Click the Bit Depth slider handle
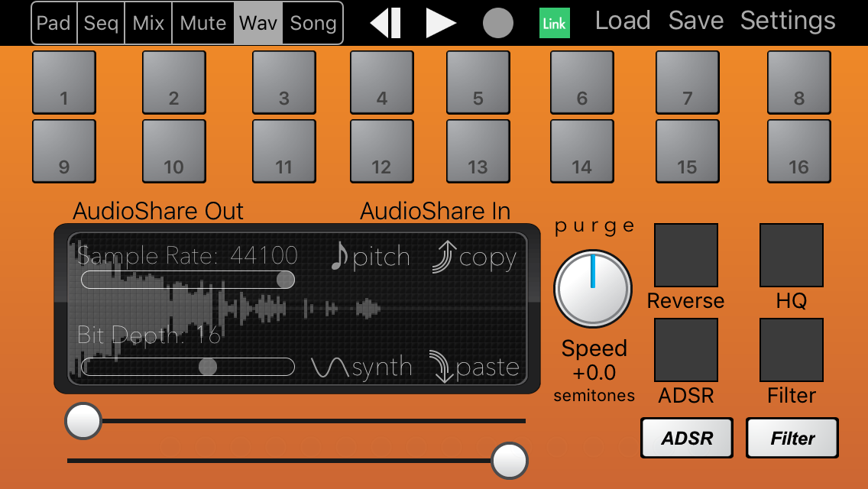This screenshot has height=489, width=868. coord(208,367)
